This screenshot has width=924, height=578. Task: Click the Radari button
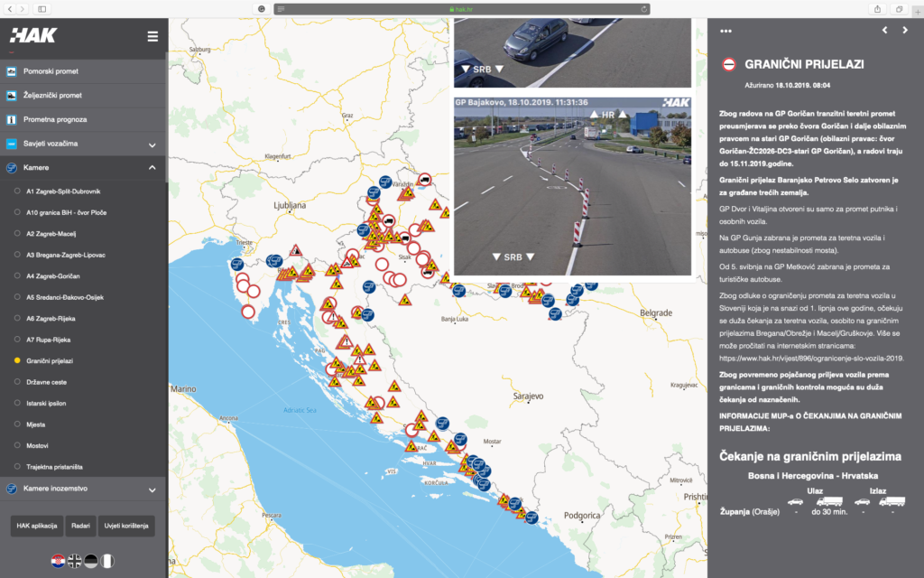[x=80, y=526]
